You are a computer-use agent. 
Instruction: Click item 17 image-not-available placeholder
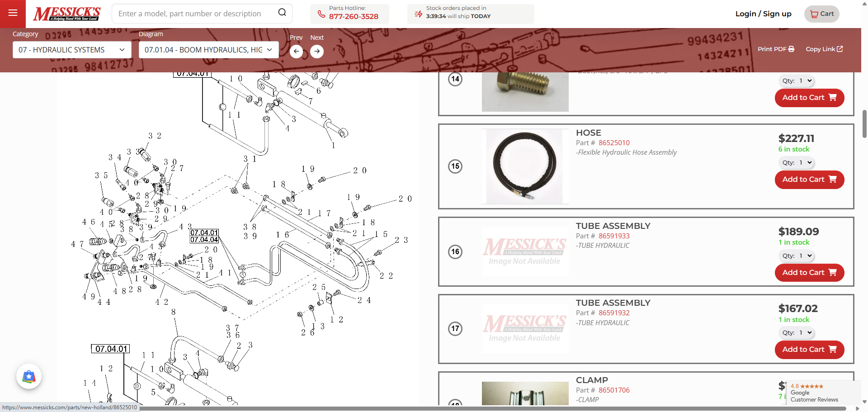tap(525, 329)
